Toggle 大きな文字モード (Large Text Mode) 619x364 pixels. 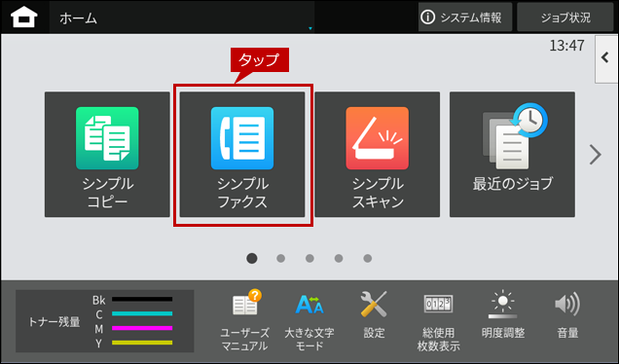(x=309, y=320)
